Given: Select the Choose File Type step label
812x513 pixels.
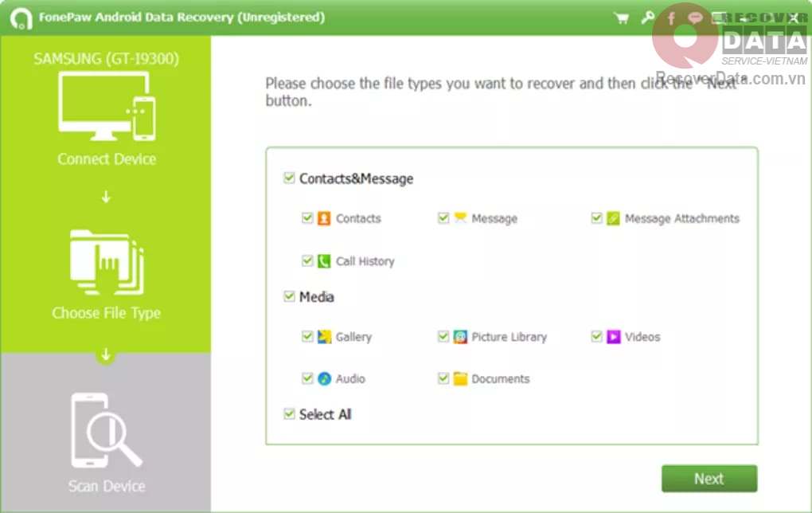Looking at the screenshot, I should (x=106, y=313).
